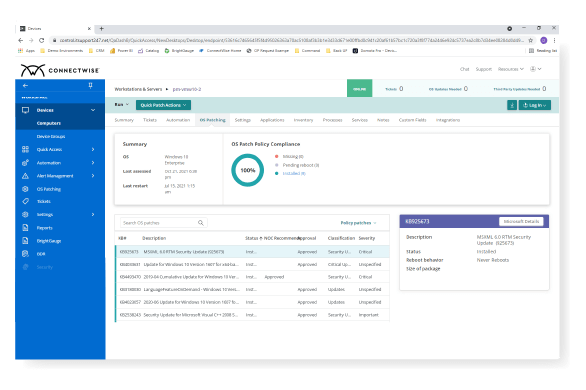Select the 2019-04 Cumulative Update row

pos(252,277)
